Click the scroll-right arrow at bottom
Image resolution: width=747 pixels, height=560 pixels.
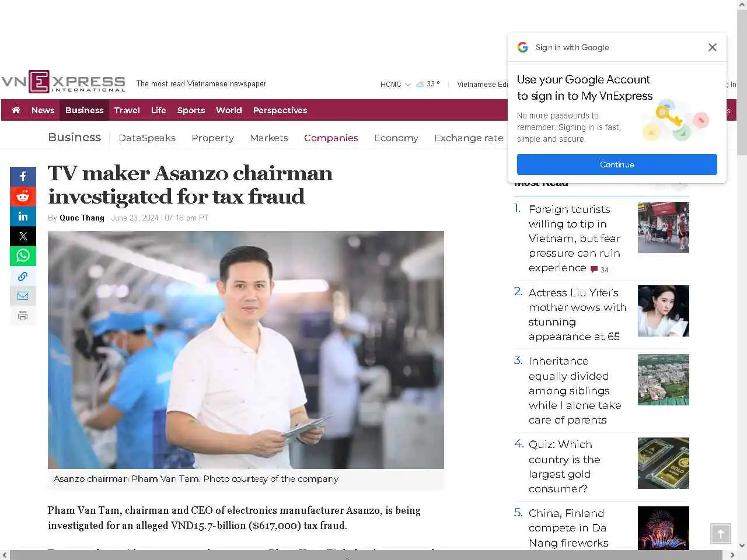click(732, 555)
